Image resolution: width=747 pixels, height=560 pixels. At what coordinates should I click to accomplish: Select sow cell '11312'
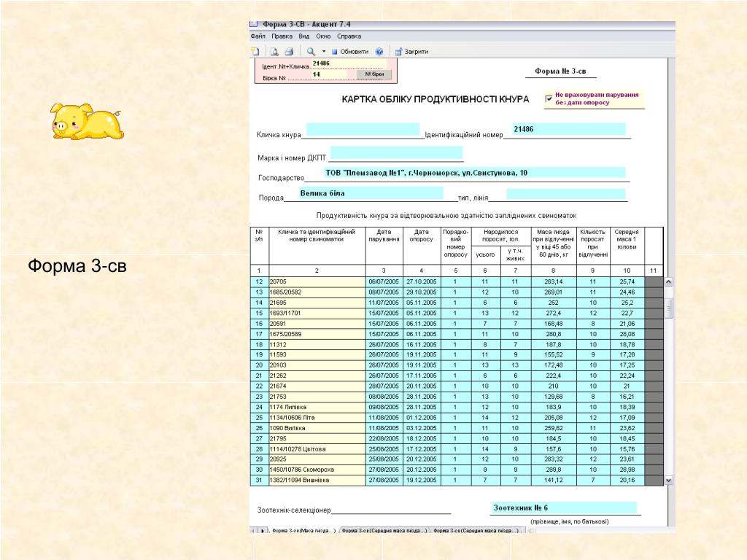317,345
